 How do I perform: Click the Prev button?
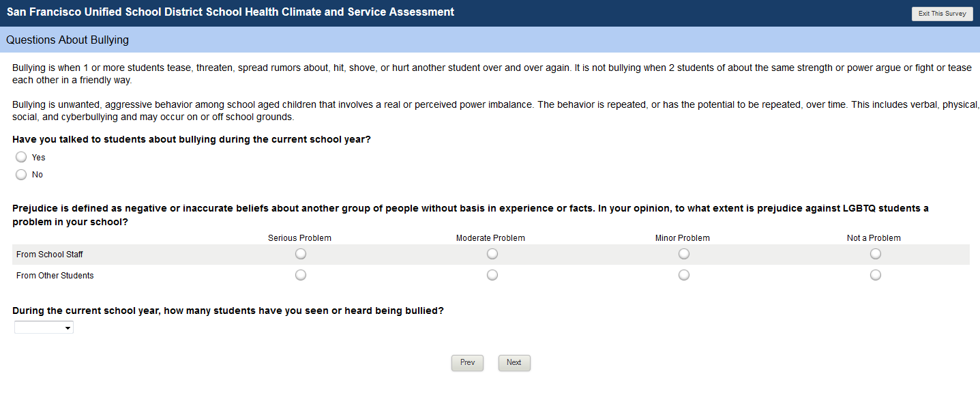tap(467, 363)
